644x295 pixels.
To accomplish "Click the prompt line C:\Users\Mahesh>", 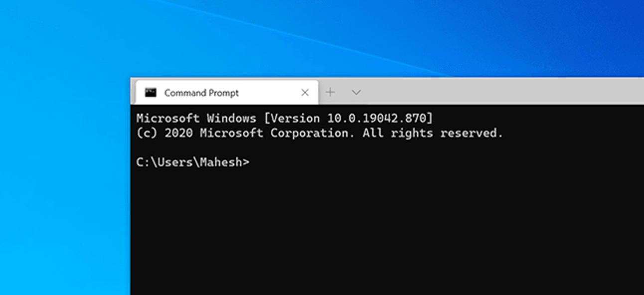I will (192, 162).
